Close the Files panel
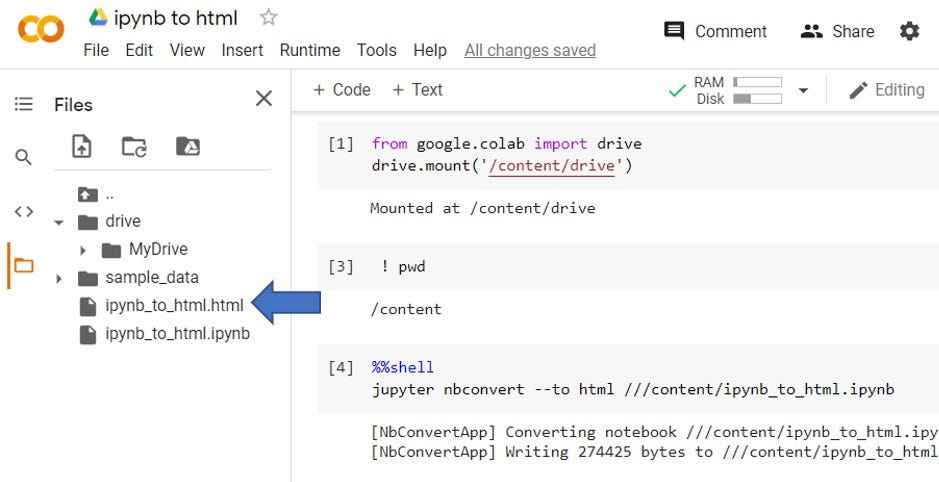This screenshot has width=939, height=482. [x=264, y=98]
